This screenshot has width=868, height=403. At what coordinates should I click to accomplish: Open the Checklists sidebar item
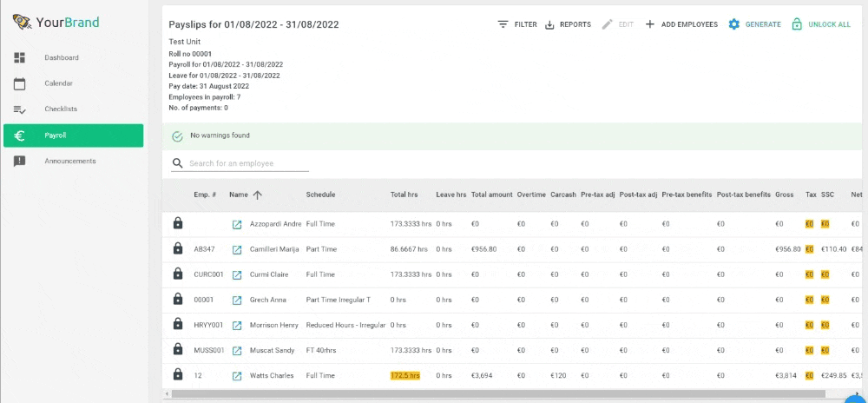click(x=73, y=109)
